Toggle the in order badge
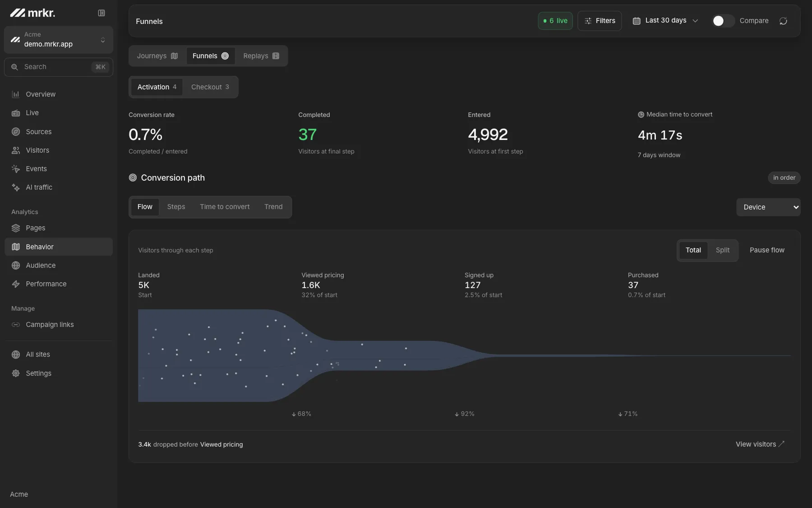Screen dimensions: 812x508 coord(784,178)
